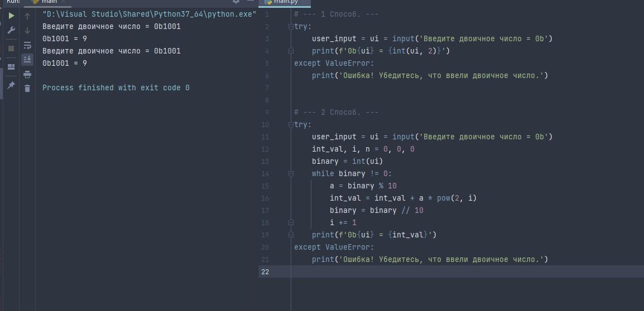Toggle soft-wrap in the console output

[27, 45]
